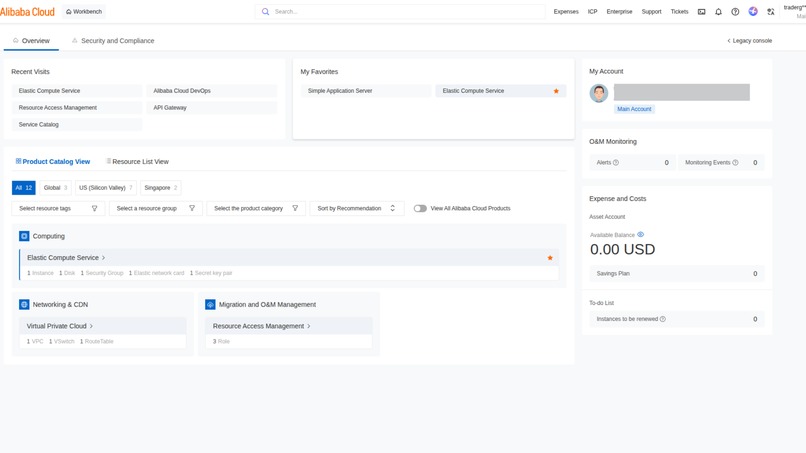Filter by Global region
The width and height of the screenshot is (806, 453).
(55, 188)
